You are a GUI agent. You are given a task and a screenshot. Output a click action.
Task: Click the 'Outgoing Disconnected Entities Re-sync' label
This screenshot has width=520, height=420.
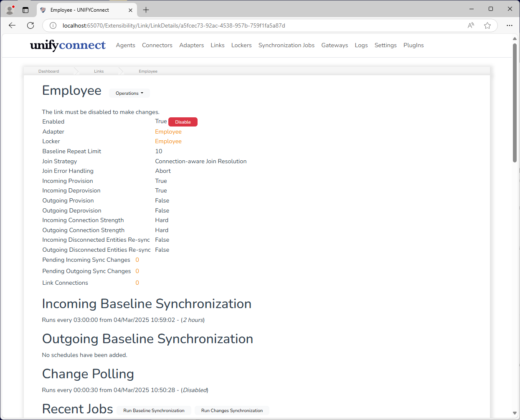point(96,250)
